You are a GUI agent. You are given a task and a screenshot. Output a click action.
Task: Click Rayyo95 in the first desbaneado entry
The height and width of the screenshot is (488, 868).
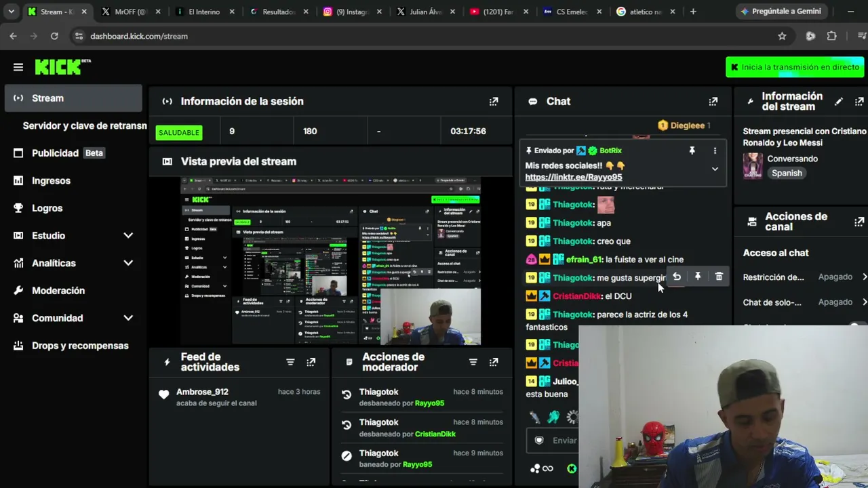[x=429, y=403]
